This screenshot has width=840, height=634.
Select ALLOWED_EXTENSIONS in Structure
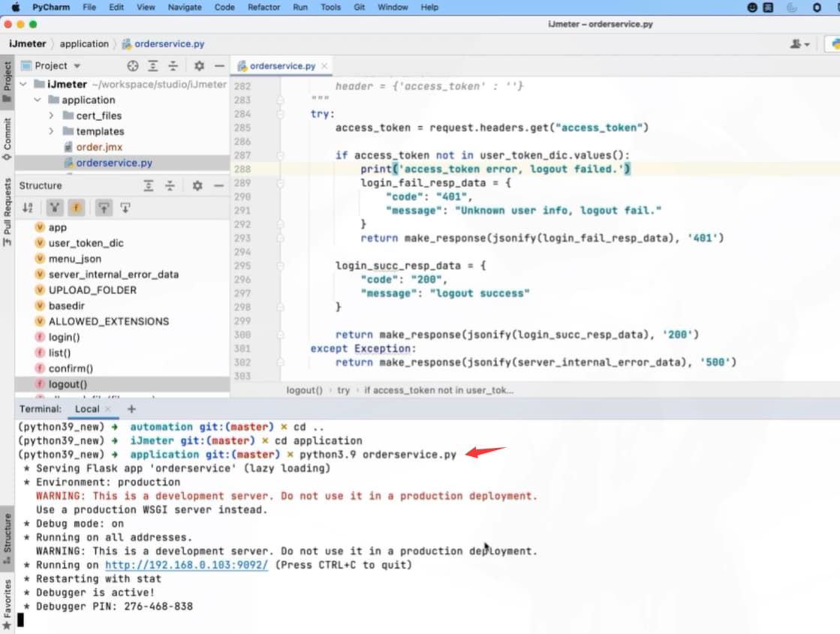click(x=108, y=321)
